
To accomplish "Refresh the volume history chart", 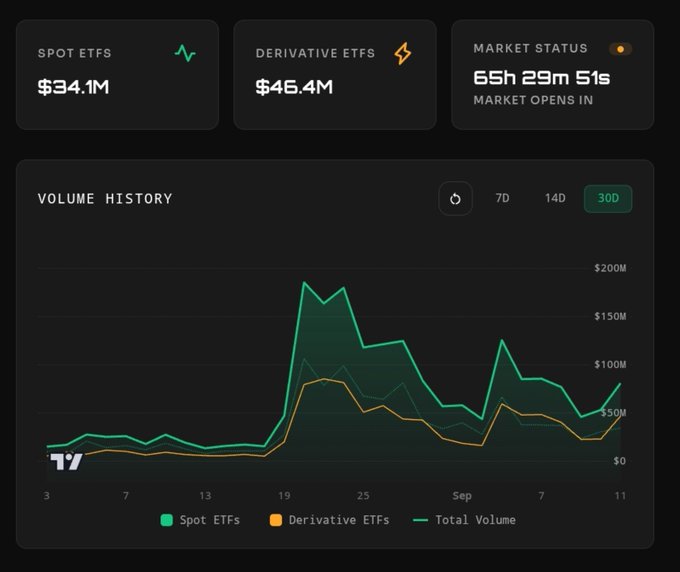I will tap(455, 199).
